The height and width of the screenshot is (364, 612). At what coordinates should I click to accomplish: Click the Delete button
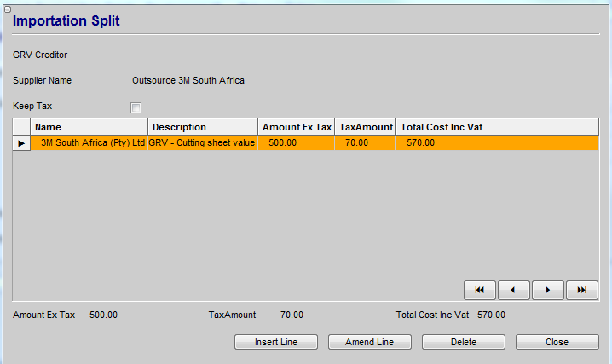coord(464,342)
